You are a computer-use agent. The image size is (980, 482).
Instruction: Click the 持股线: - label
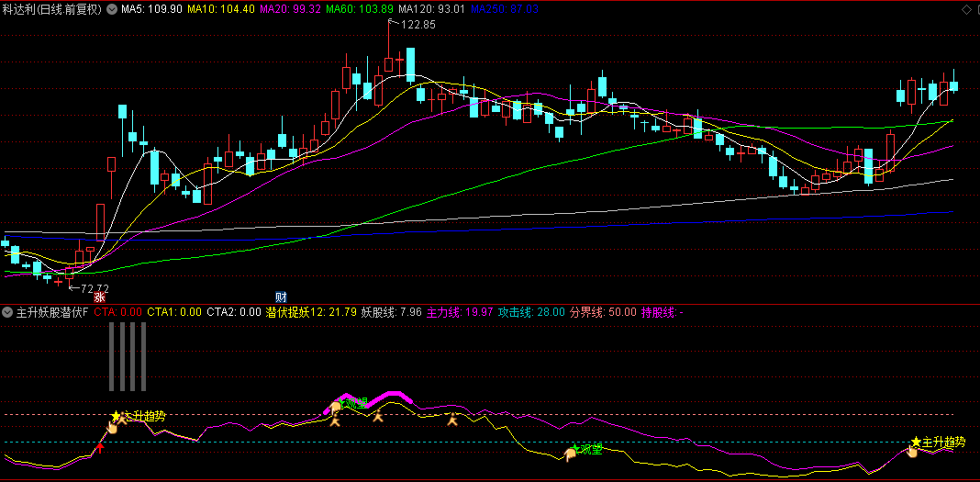(x=662, y=311)
